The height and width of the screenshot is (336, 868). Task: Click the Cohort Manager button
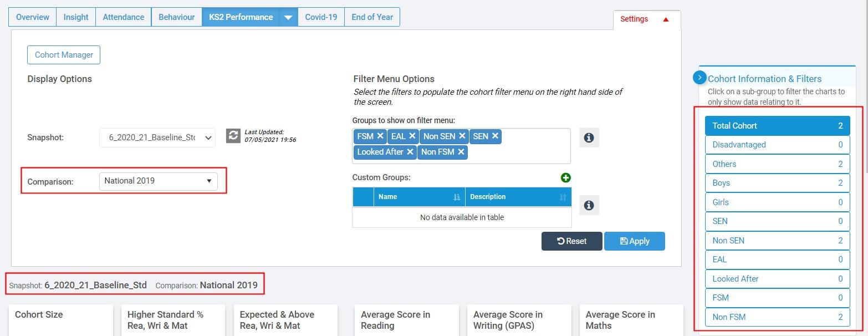tap(64, 55)
